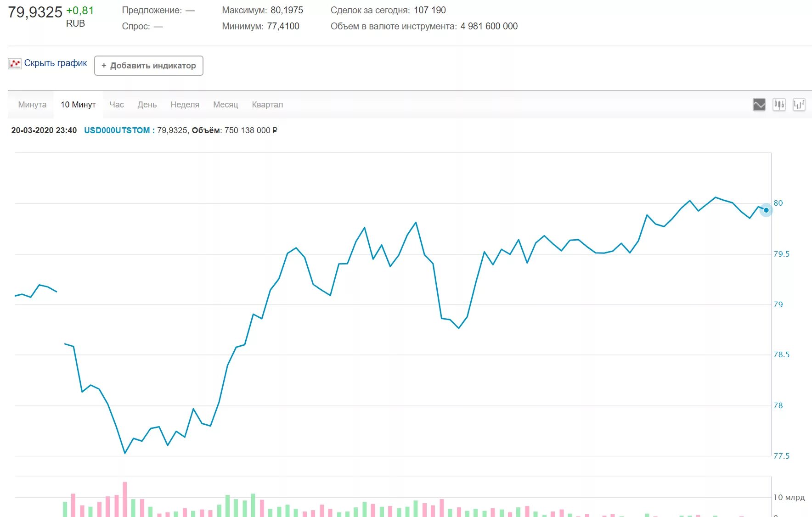Switch to candlestick chart view icon
Screen dimensions: 812x517
coord(779,105)
